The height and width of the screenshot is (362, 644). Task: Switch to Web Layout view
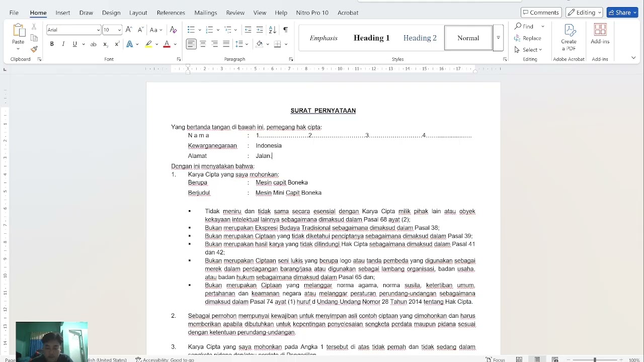pyautogui.click(x=555, y=359)
